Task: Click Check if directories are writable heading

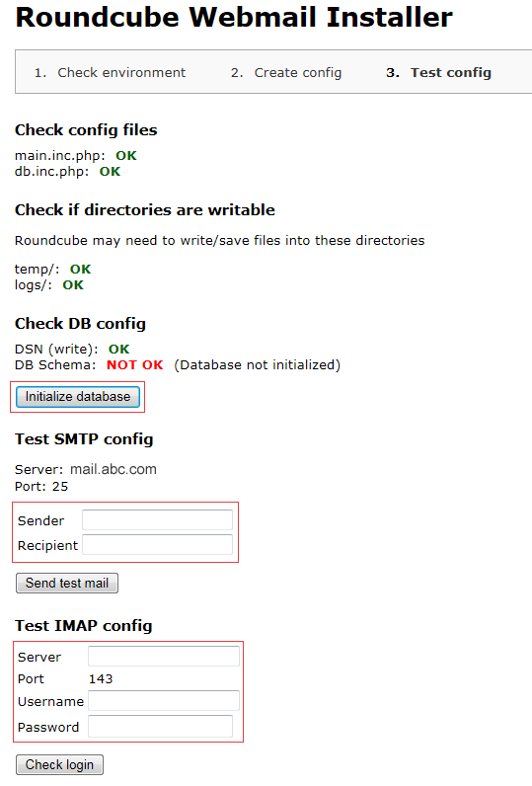Action: tap(145, 209)
